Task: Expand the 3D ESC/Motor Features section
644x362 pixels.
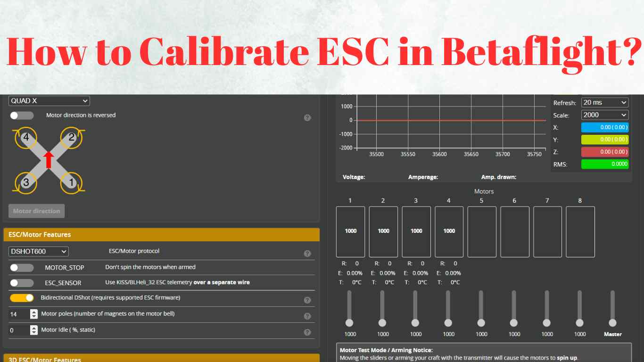Action: pyautogui.click(x=161, y=359)
